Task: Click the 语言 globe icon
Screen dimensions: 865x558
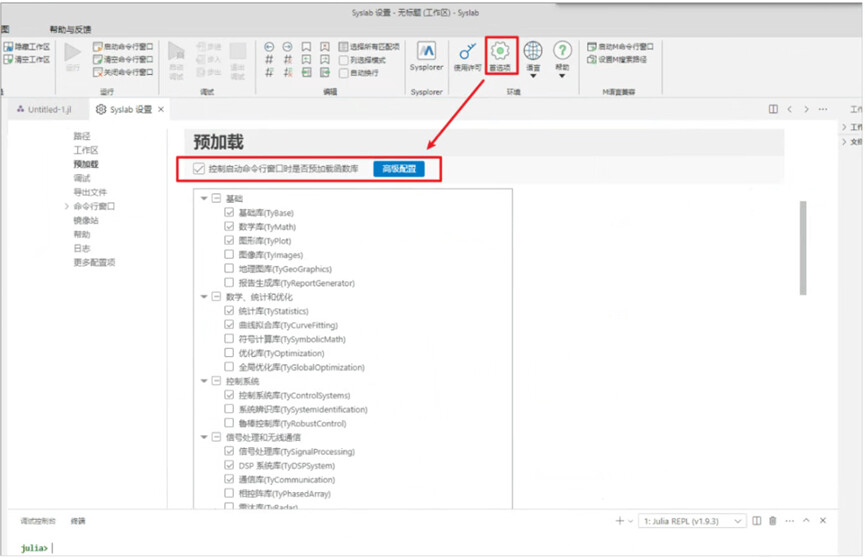Action: click(532, 51)
